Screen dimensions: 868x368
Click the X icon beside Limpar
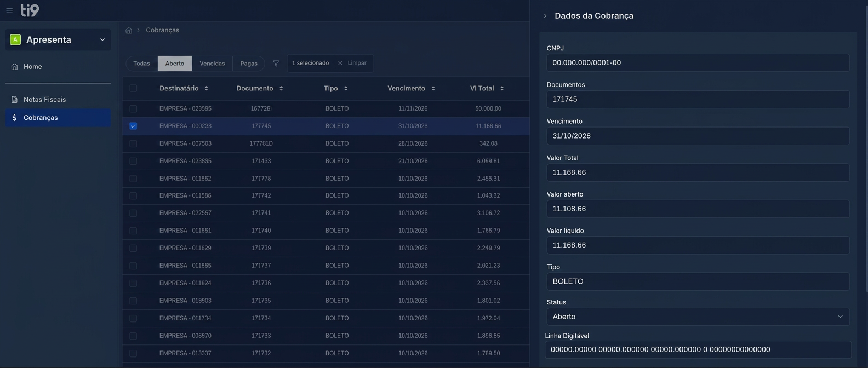coord(340,64)
